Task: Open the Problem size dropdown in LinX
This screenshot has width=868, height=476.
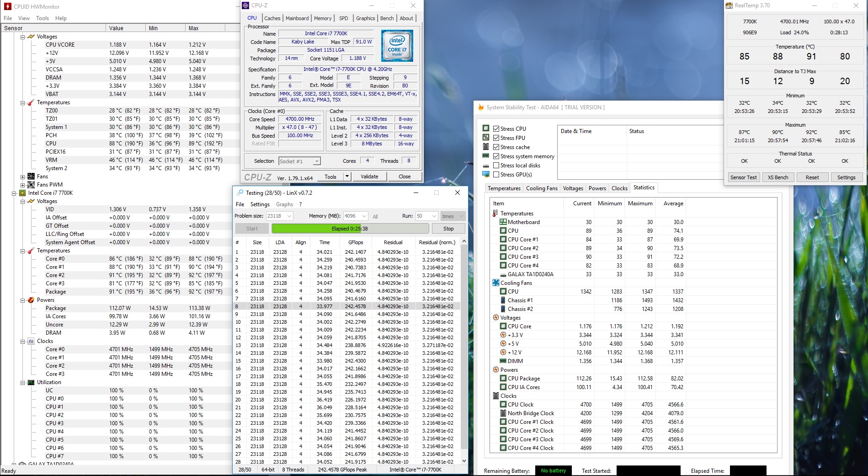Action: pyautogui.click(x=289, y=216)
